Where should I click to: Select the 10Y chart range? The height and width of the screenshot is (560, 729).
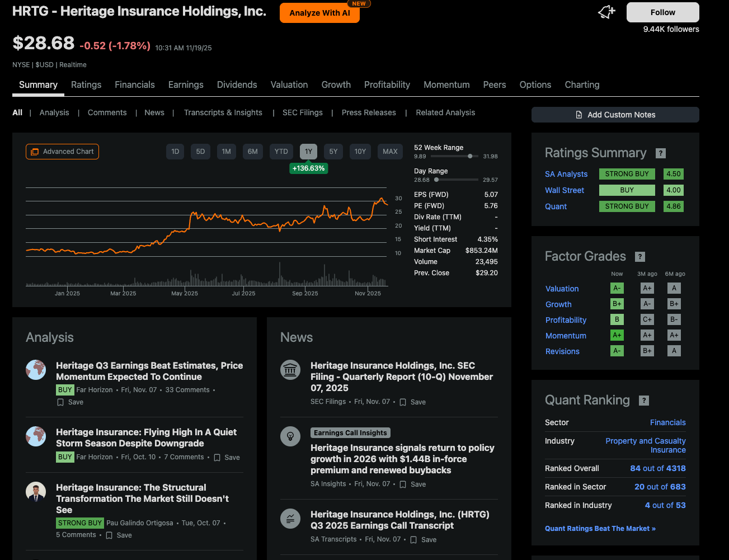[360, 152]
